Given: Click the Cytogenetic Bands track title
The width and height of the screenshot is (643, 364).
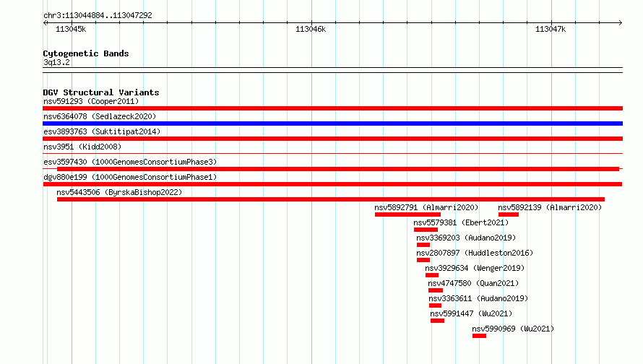Looking at the screenshot, I should [x=86, y=53].
